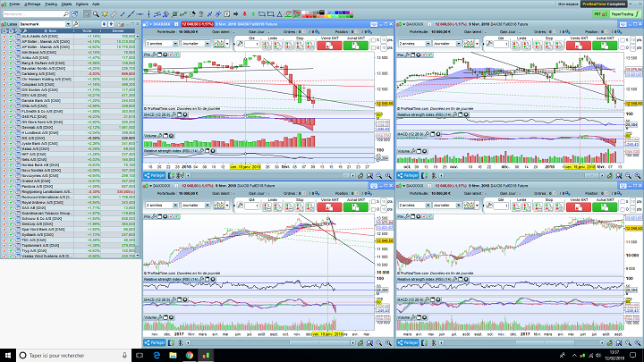644x362 pixels.
Task: Open the Options menu
Action: tap(81, 4)
